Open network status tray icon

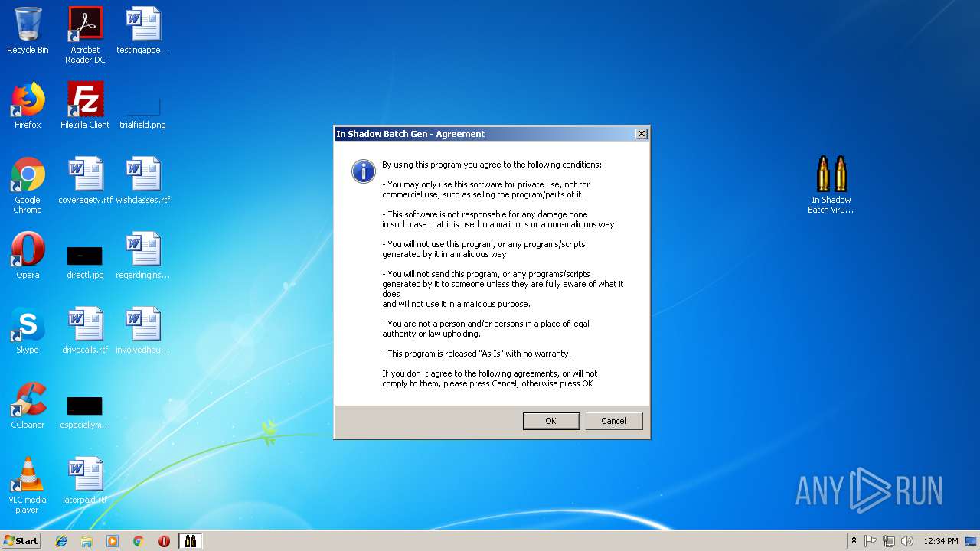pos(889,541)
